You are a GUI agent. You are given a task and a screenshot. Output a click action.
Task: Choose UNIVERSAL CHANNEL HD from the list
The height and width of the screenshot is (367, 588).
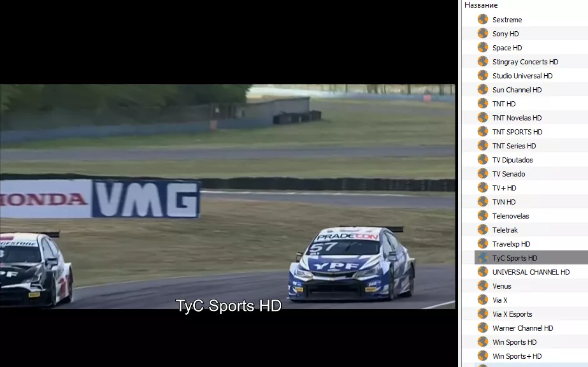tap(531, 272)
